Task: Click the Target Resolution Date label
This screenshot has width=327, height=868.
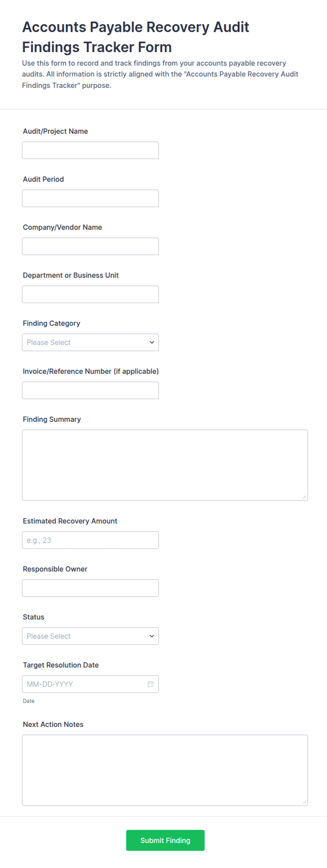Action: tap(61, 665)
